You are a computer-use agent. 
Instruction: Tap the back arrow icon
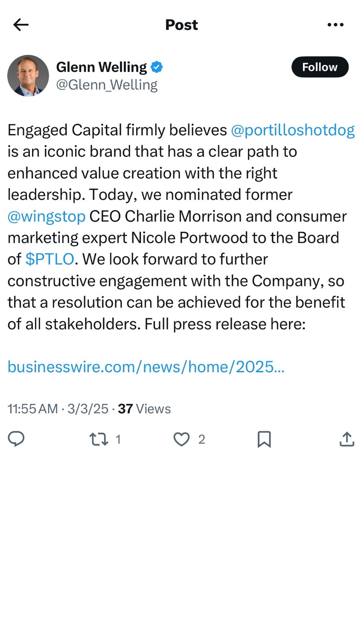pyautogui.click(x=21, y=25)
